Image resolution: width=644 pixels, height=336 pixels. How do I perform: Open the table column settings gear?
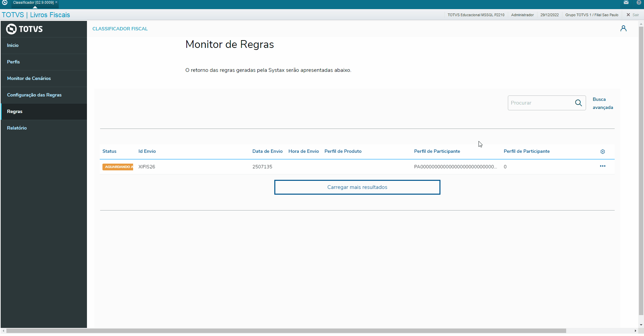click(603, 151)
